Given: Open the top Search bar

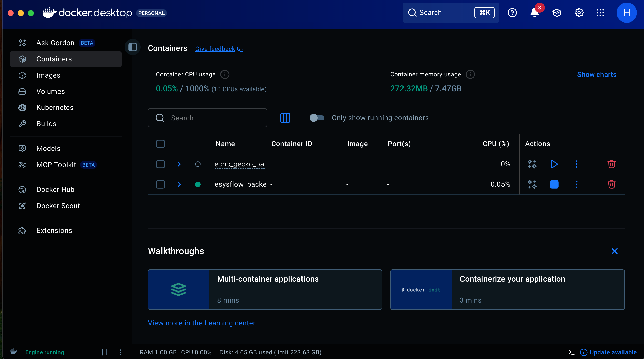Looking at the screenshot, I should click(451, 13).
